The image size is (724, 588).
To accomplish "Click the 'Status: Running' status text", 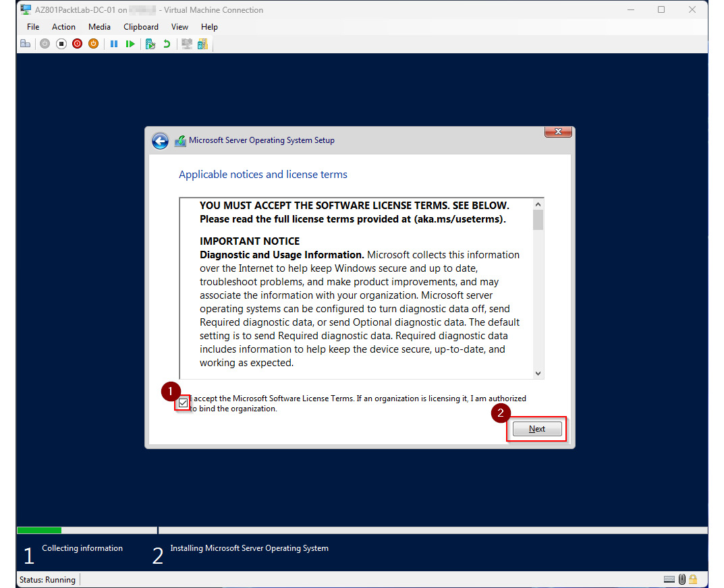I will point(47,580).
